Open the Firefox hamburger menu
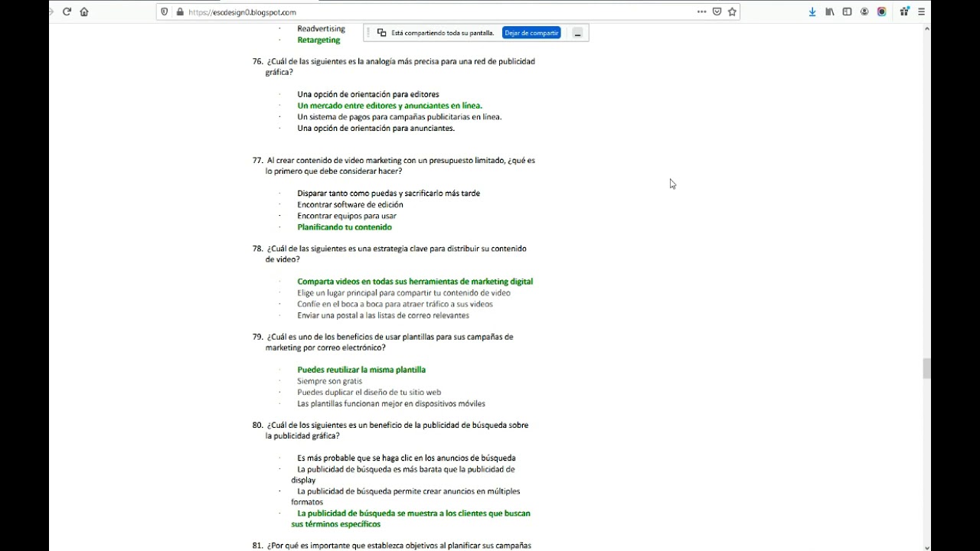 pos(922,11)
